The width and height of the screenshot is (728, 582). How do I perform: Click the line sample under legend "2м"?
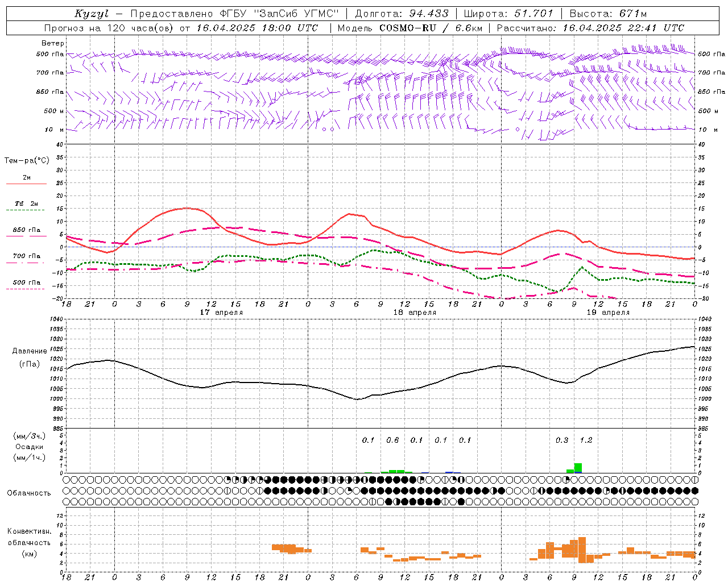[26, 184]
